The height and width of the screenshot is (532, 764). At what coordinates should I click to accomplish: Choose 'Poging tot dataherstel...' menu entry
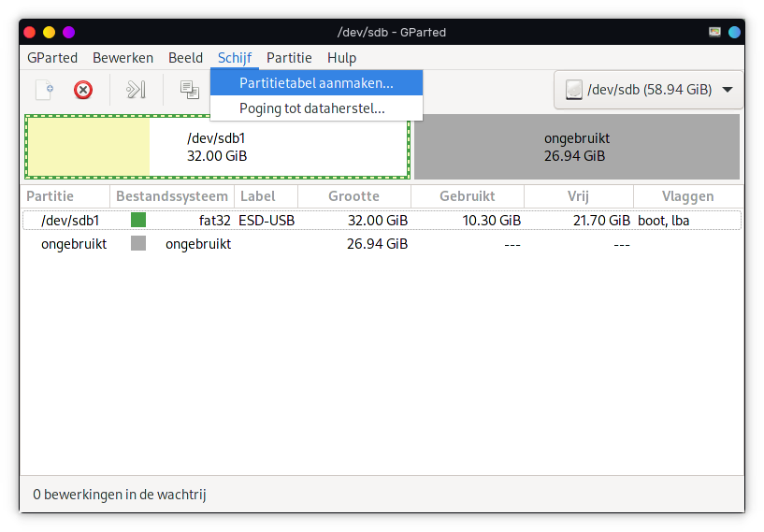coord(311,108)
